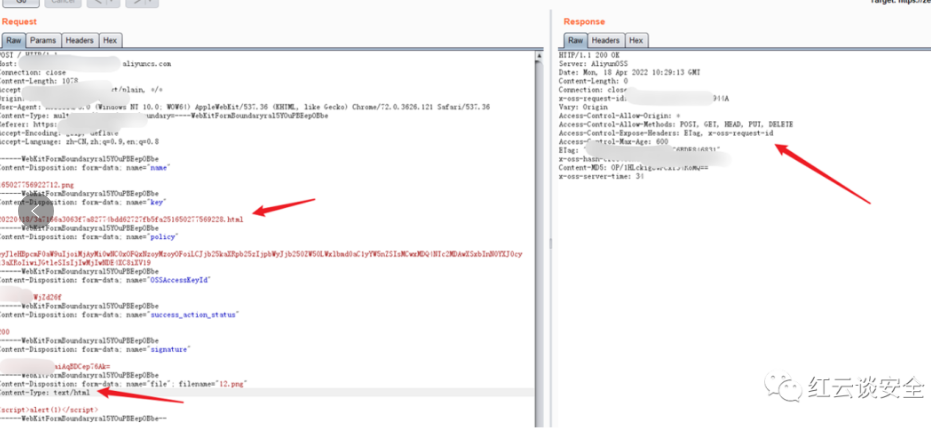This screenshot has width=931, height=436.
Task: Click the x-oss-server-time response header
Action: click(601, 176)
